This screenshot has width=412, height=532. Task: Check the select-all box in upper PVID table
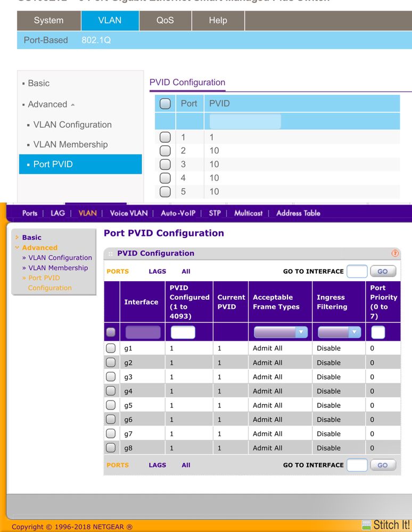tap(165, 104)
